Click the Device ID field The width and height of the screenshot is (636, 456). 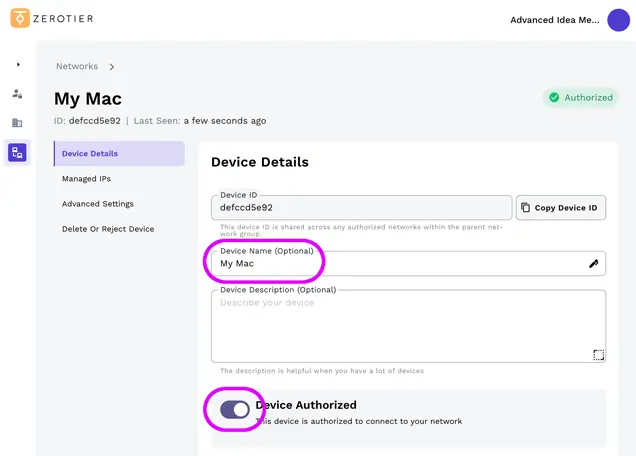361,208
